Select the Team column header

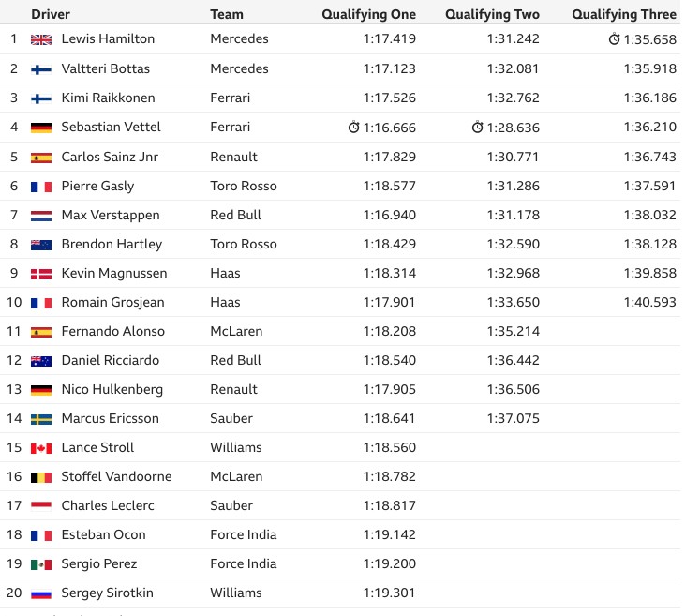click(x=226, y=14)
